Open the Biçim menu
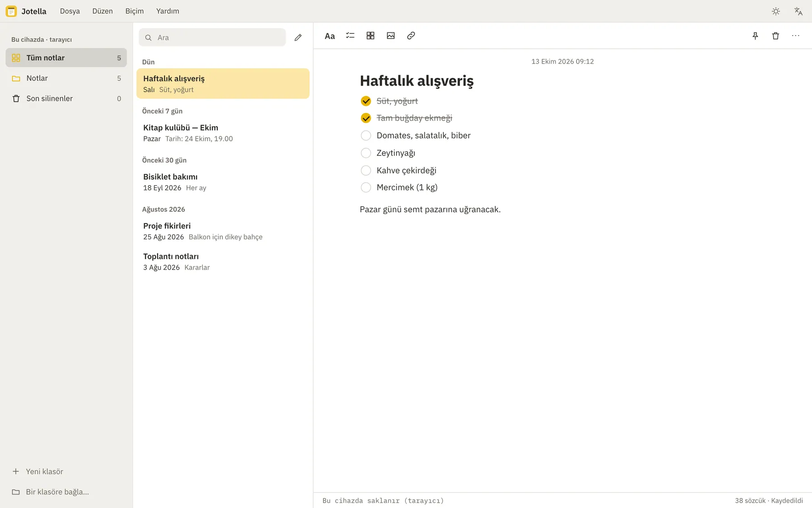The width and height of the screenshot is (812, 508). (134, 11)
